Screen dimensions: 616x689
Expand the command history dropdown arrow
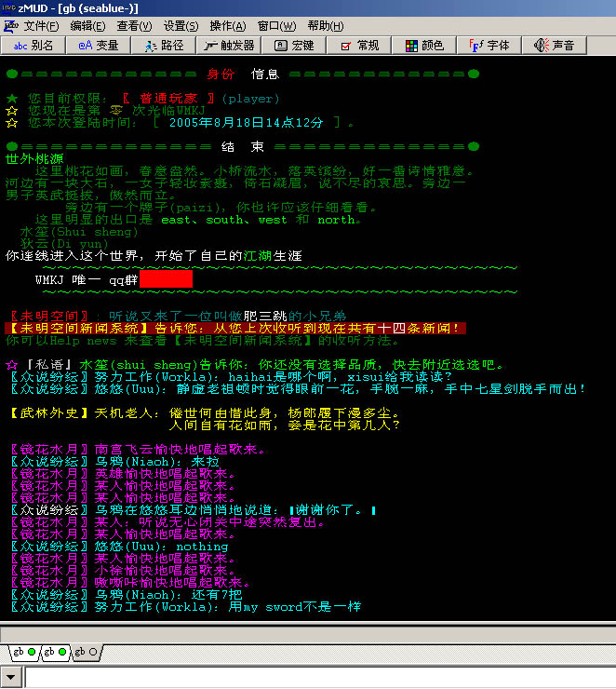[12, 677]
